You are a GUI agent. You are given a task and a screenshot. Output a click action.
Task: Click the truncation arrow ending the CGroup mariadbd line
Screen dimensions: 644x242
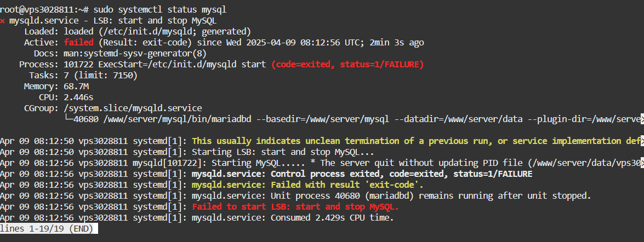(x=641, y=119)
